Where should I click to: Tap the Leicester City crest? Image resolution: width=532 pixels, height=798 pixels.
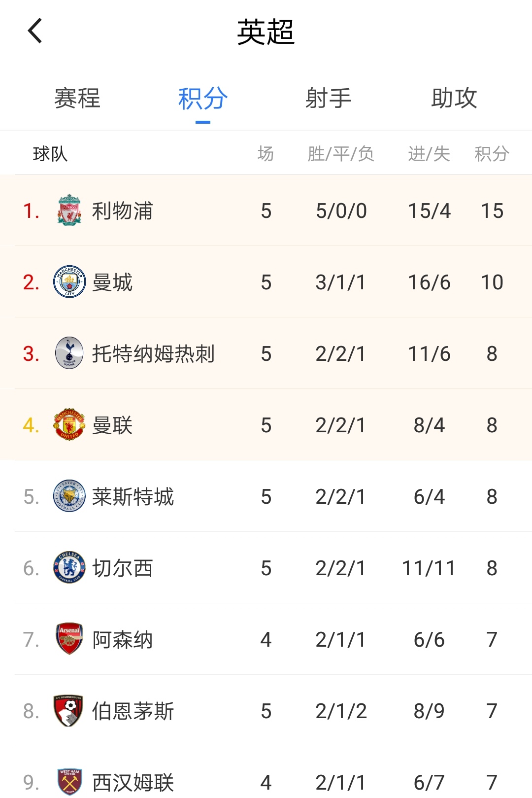pyautogui.click(x=69, y=496)
